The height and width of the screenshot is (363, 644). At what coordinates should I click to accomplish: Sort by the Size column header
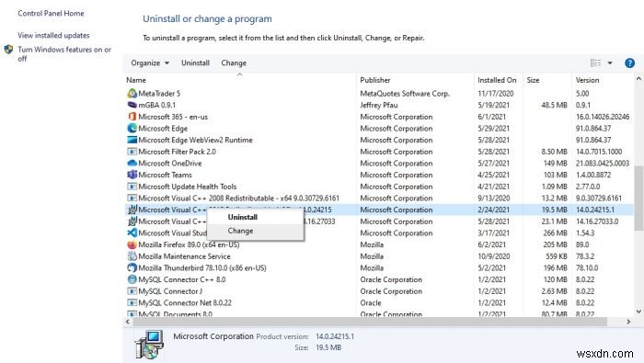click(x=533, y=80)
